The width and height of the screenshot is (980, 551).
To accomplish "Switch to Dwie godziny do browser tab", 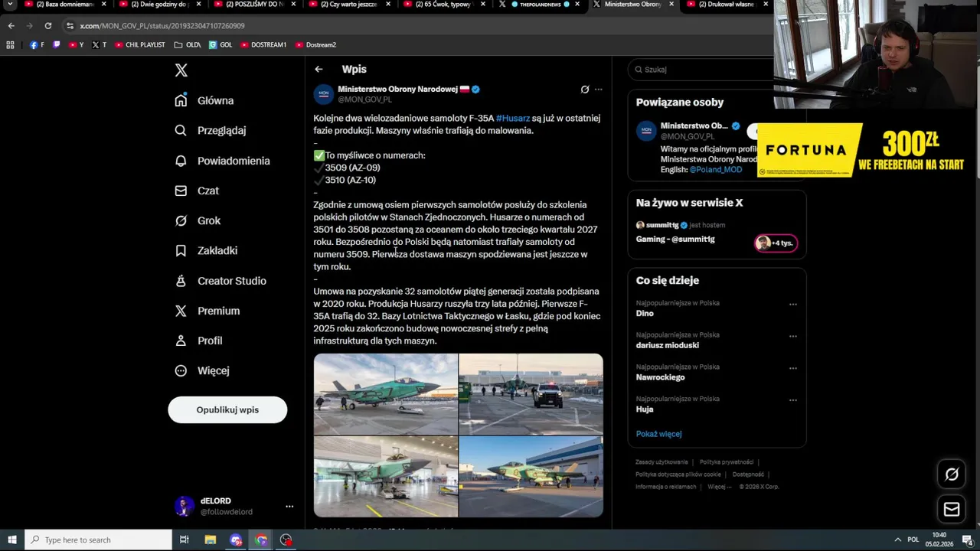I will (x=159, y=5).
